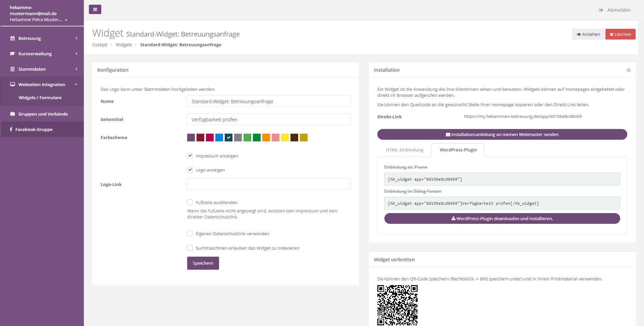Image resolution: width=644 pixels, height=326 pixels.
Task: Click into the Logo-Link input field
Action: [x=268, y=184]
